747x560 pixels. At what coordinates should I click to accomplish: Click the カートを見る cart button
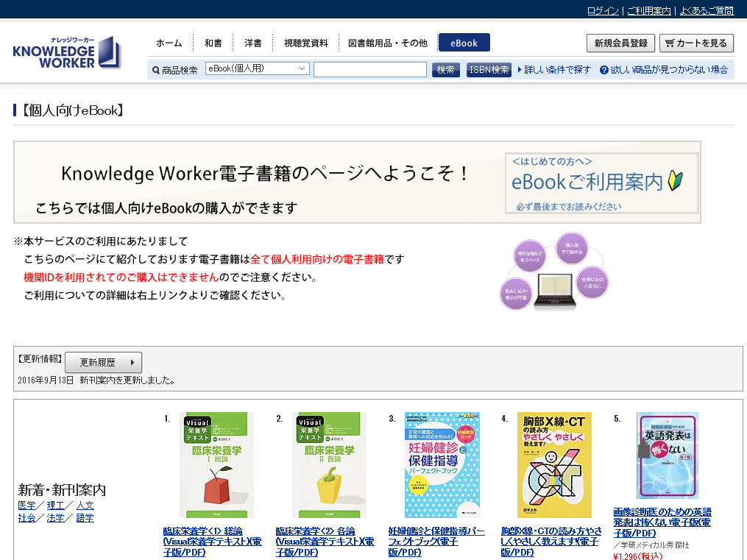pos(696,43)
